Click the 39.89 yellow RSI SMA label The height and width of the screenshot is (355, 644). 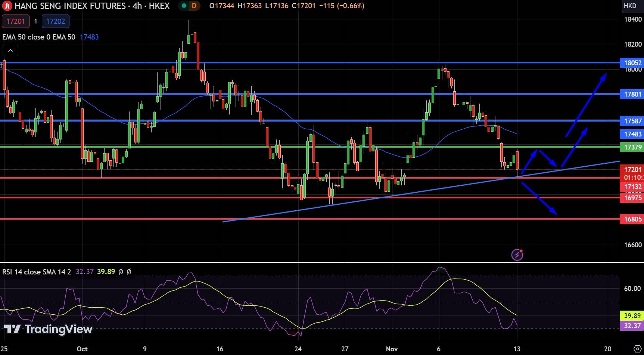click(632, 316)
